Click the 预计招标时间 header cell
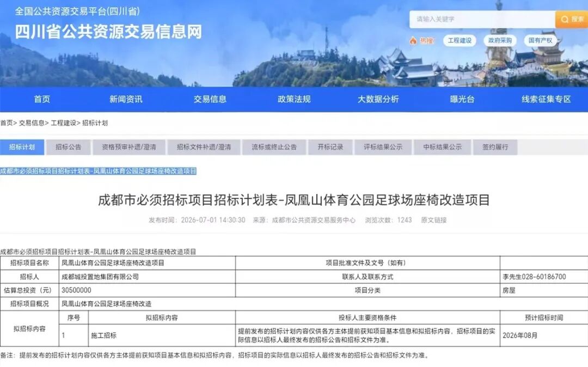Viewport: 588px width, 367px height. click(x=544, y=317)
